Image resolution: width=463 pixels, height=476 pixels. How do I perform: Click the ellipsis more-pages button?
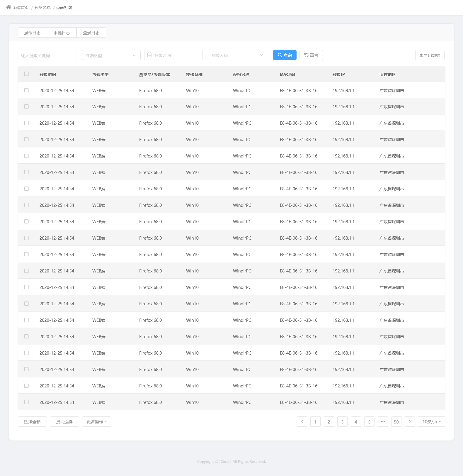pos(383,421)
